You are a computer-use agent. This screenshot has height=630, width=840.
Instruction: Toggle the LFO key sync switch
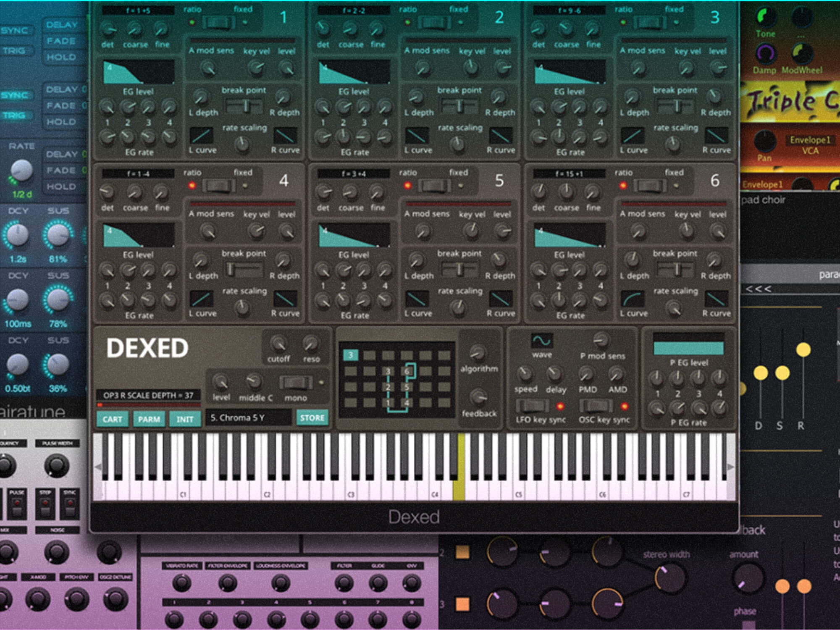(x=533, y=406)
